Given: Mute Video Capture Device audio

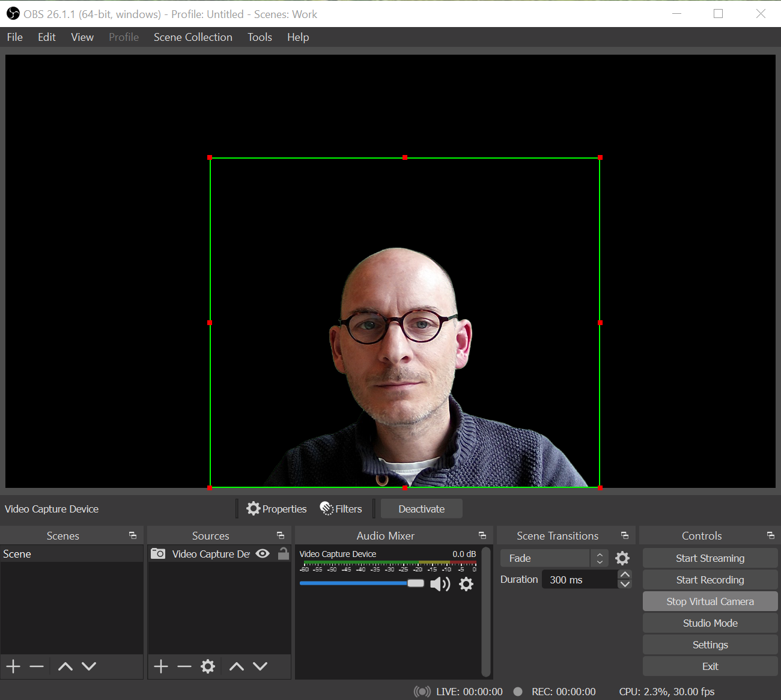Looking at the screenshot, I should click(x=440, y=584).
